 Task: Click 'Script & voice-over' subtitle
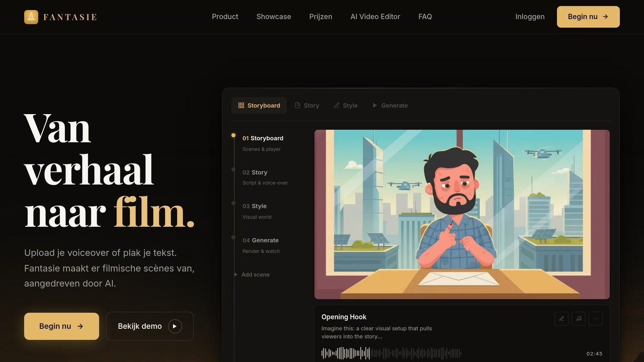(266, 183)
